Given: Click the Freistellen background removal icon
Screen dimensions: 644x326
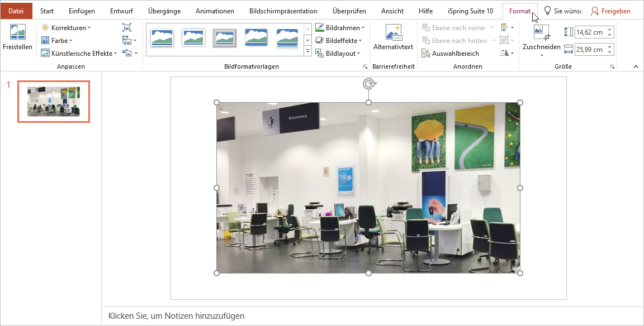Looking at the screenshot, I should point(17,33).
